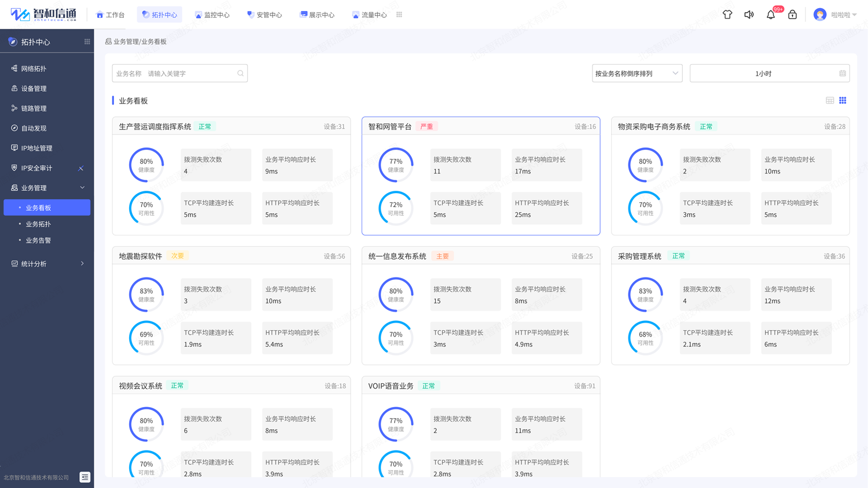Image resolution: width=868 pixels, height=488 pixels.
Task: Click the calendar icon in time field
Action: [x=843, y=73]
